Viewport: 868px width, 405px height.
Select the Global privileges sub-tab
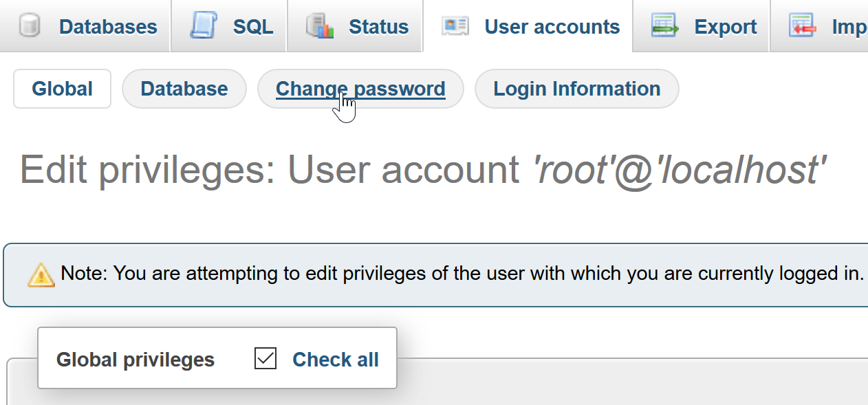click(62, 89)
